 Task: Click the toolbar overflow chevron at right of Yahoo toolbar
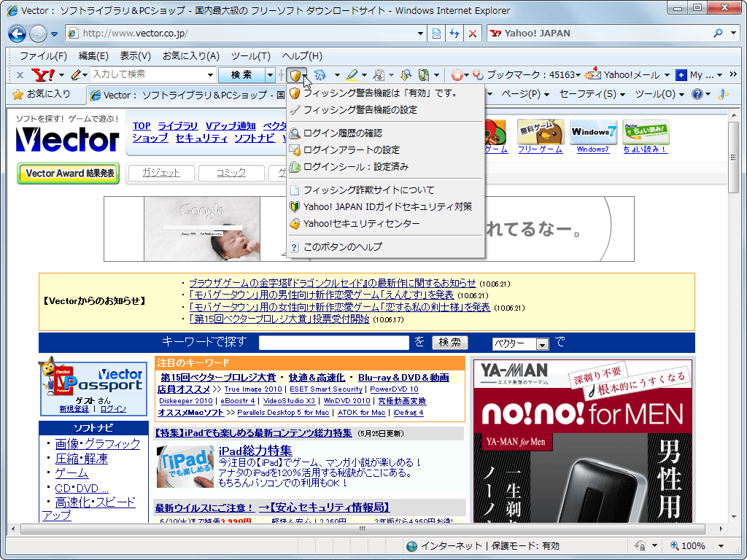pyautogui.click(x=733, y=74)
